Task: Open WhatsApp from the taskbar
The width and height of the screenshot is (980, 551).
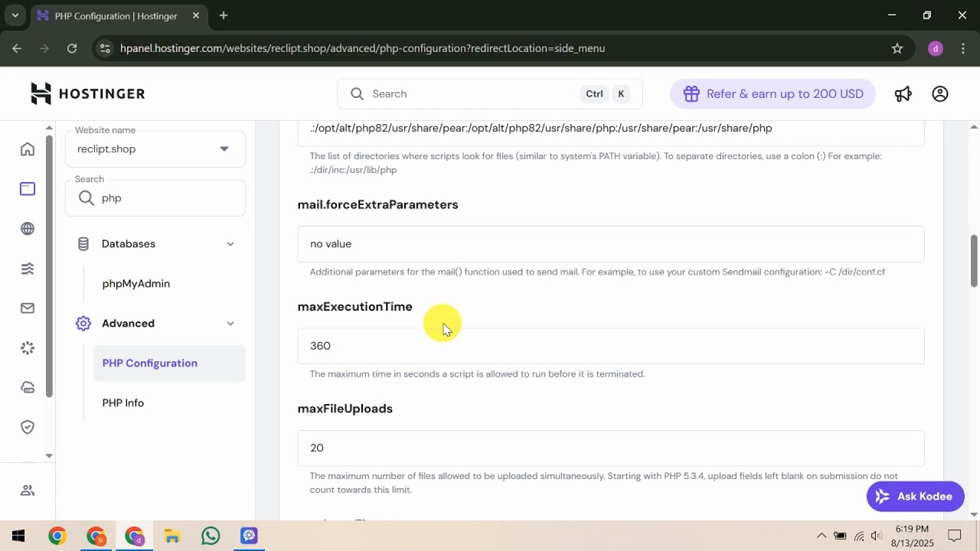Action: (x=211, y=536)
